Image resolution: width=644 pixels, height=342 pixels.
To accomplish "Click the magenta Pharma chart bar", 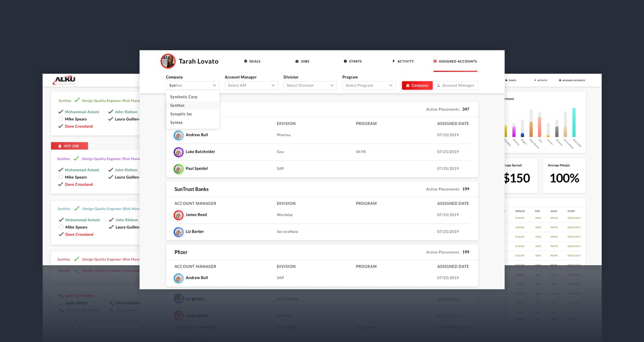I will click(x=514, y=132).
